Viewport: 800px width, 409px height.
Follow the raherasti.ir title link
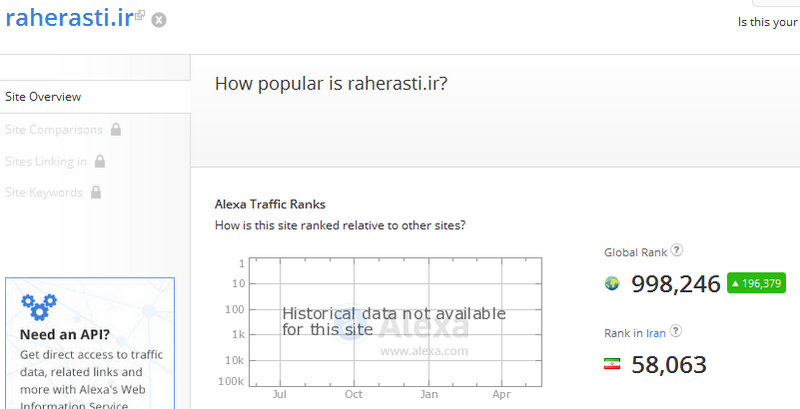69,18
